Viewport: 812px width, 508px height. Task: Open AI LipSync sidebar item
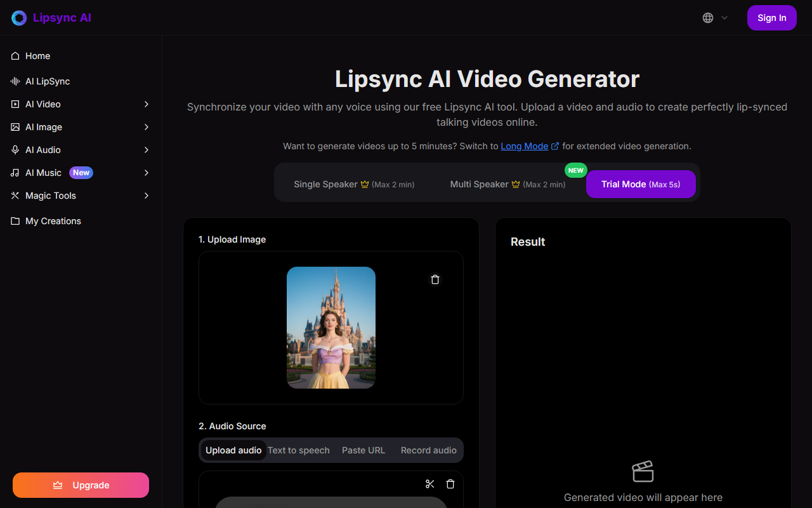coord(81,81)
